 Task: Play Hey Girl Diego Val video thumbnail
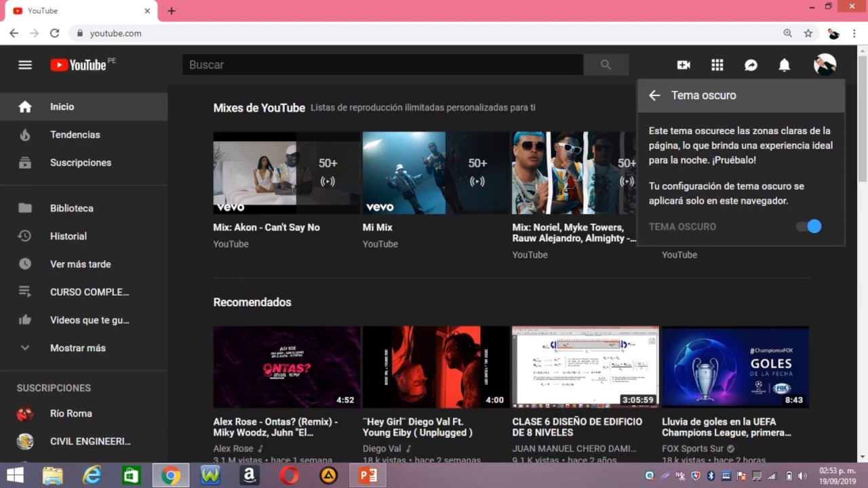(x=436, y=367)
